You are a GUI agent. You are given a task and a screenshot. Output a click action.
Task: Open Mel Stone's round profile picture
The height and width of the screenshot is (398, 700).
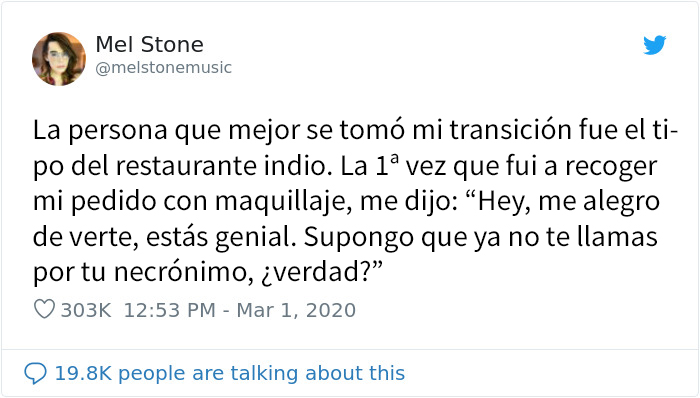(59, 59)
